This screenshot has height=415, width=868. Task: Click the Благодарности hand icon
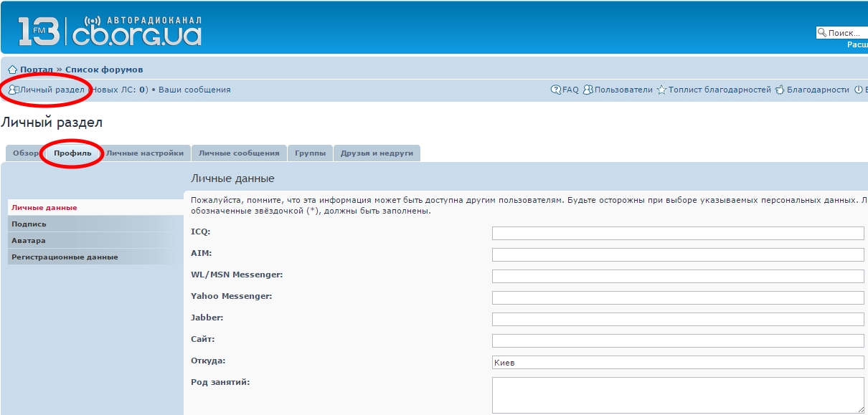click(780, 90)
